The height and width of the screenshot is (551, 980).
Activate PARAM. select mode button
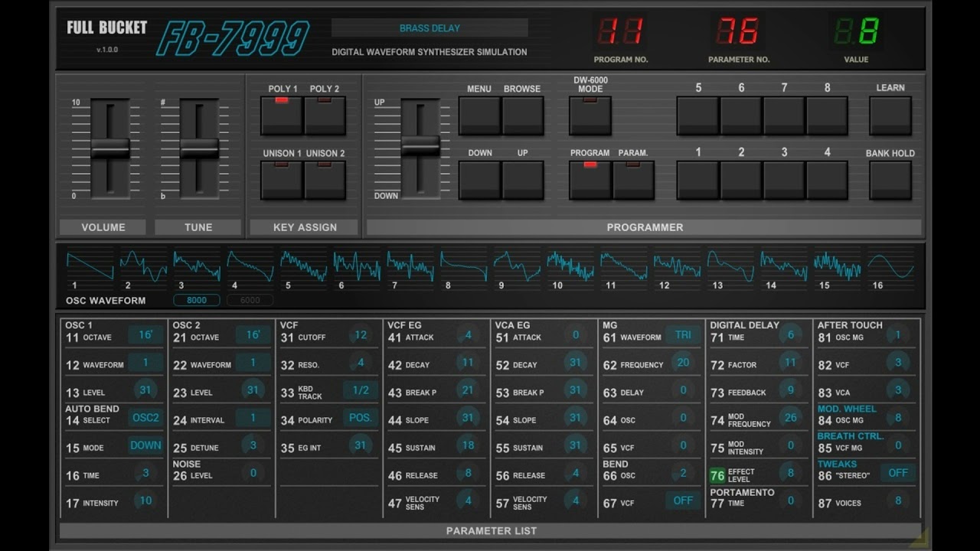click(633, 180)
